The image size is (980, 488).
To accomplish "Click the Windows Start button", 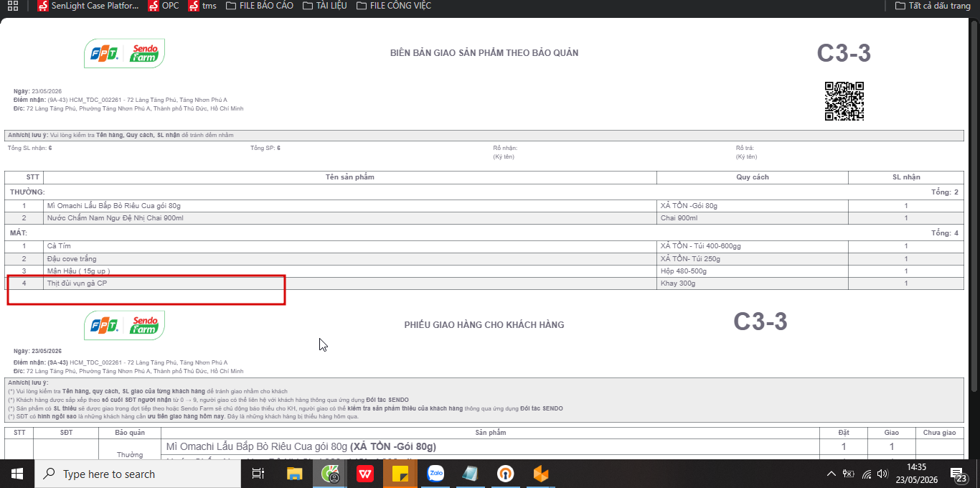I will tap(17, 474).
